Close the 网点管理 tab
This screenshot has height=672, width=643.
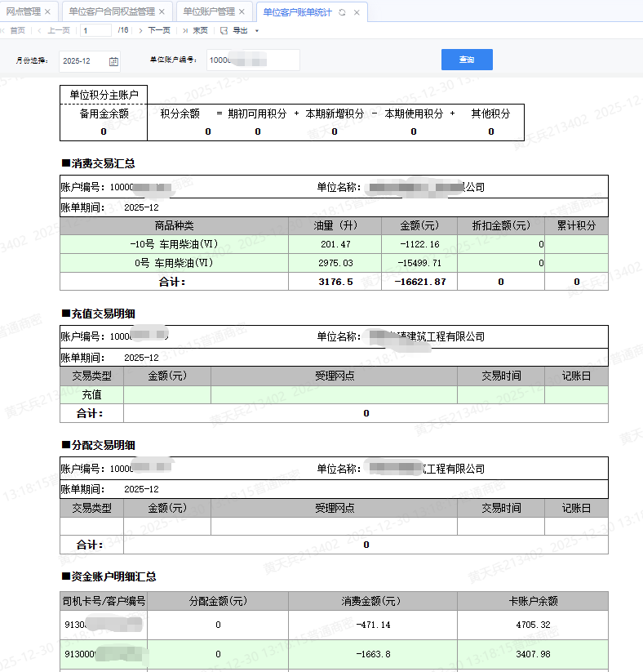pyautogui.click(x=47, y=12)
